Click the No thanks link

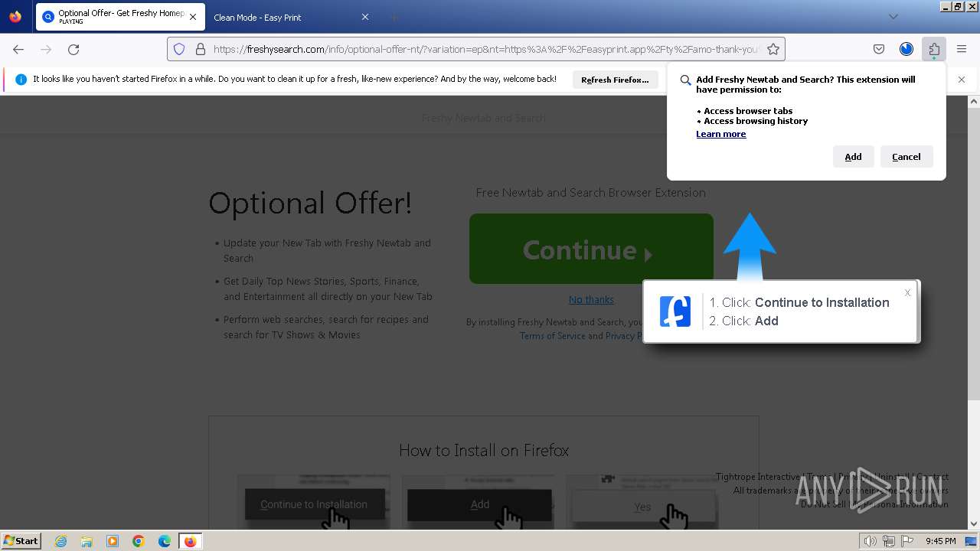591,299
